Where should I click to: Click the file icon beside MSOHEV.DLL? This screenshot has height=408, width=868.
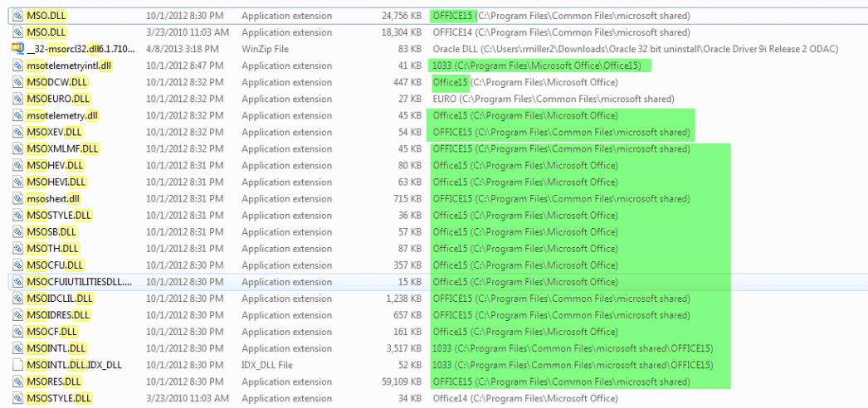tap(17, 165)
